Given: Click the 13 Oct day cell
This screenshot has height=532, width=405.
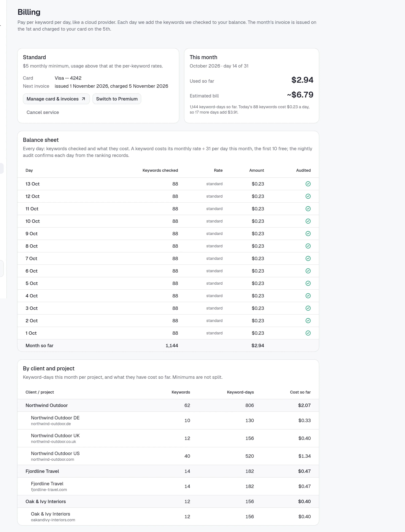Looking at the screenshot, I should [x=33, y=184].
